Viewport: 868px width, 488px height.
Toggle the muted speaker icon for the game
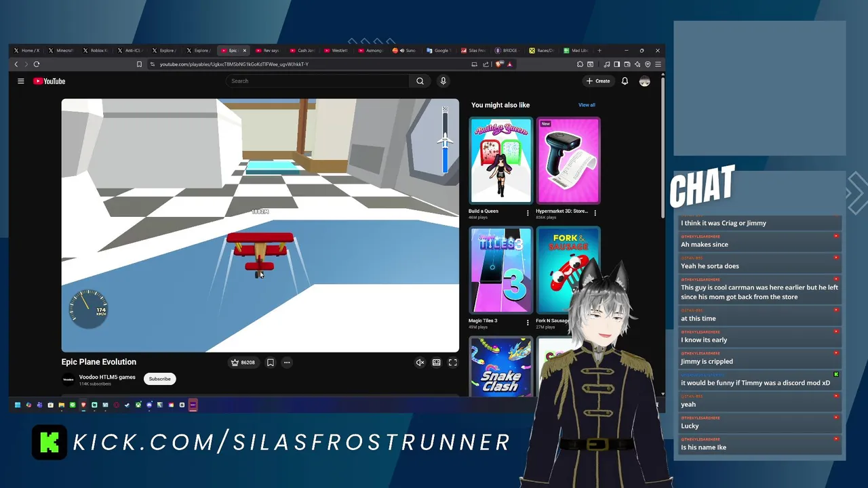[x=420, y=363]
